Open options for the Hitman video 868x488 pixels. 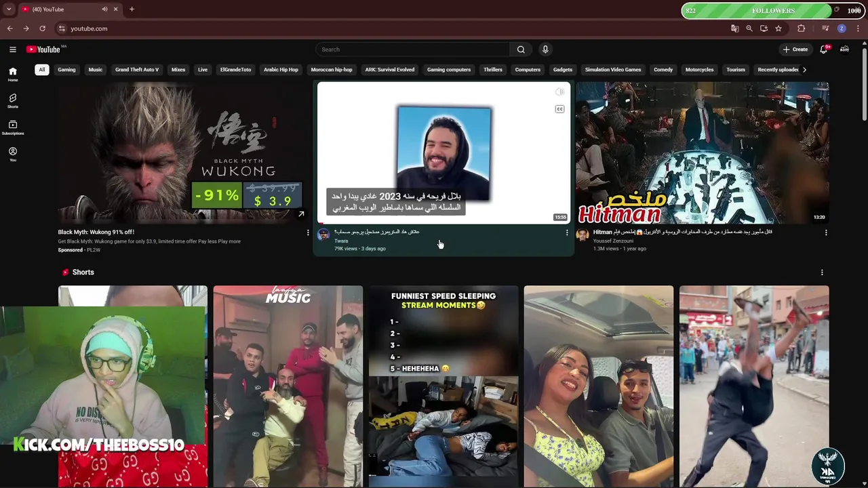click(x=826, y=232)
